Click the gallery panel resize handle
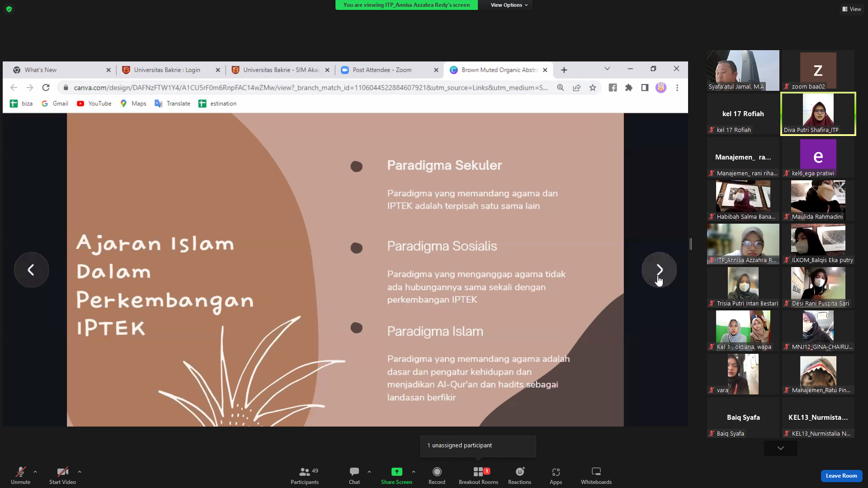 [691, 244]
